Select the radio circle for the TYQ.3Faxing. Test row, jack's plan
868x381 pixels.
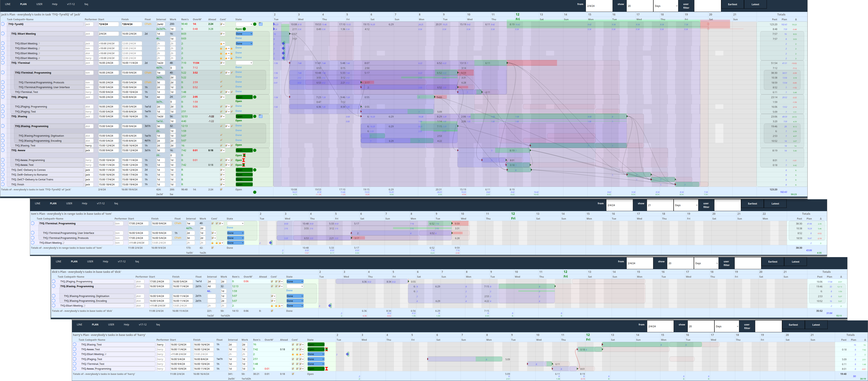pyautogui.click(x=3, y=145)
